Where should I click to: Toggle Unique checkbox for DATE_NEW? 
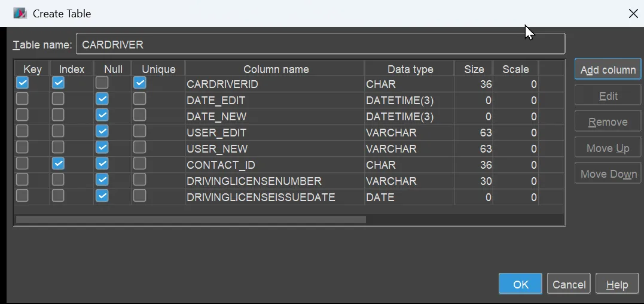[x=140, y=115]
